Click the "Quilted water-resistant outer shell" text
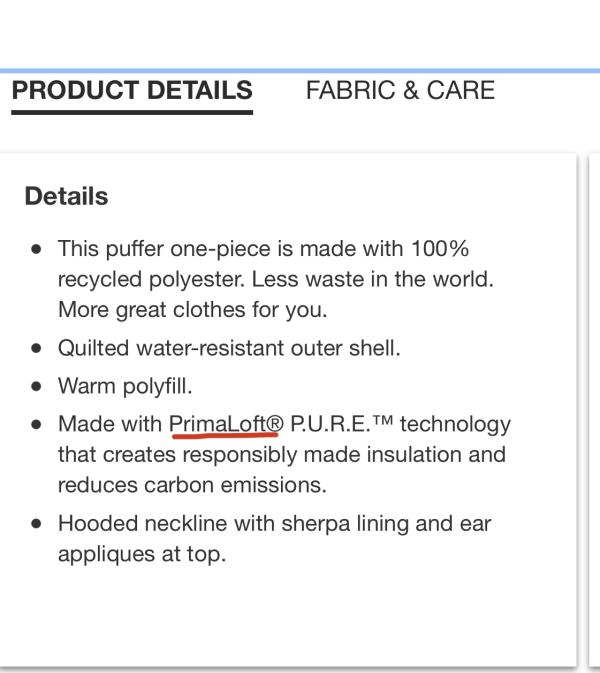Image resolution: width=600 pixels, height=673 pixels. [229, 349]
